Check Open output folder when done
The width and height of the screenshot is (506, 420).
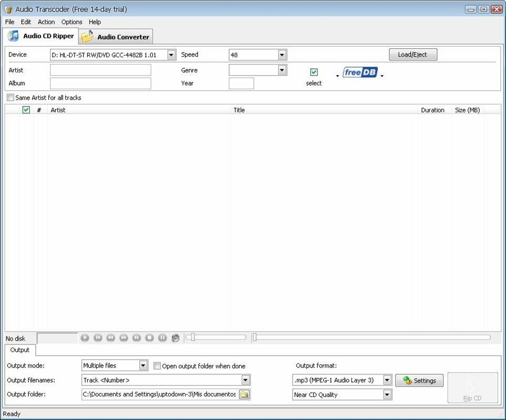157,366
